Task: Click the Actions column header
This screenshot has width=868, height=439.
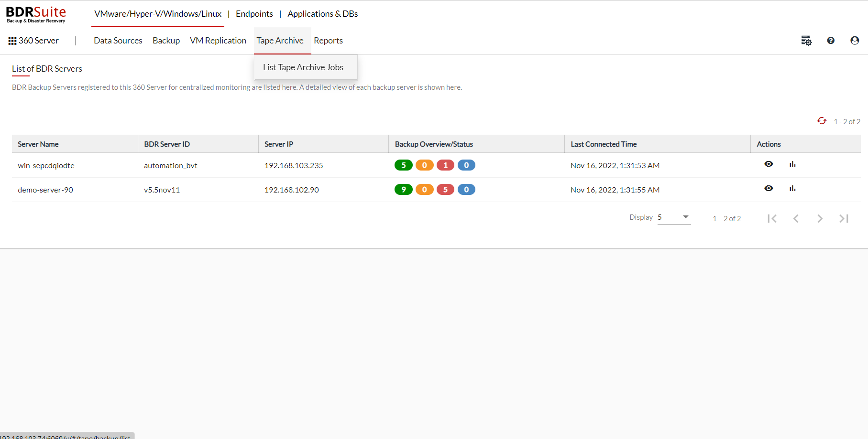Action: pyautogui.click(x=769, y=144)
